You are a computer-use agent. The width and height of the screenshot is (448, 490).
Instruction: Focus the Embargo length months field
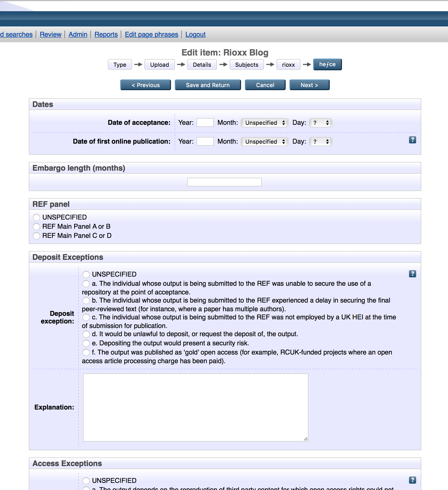coord(224,182)
